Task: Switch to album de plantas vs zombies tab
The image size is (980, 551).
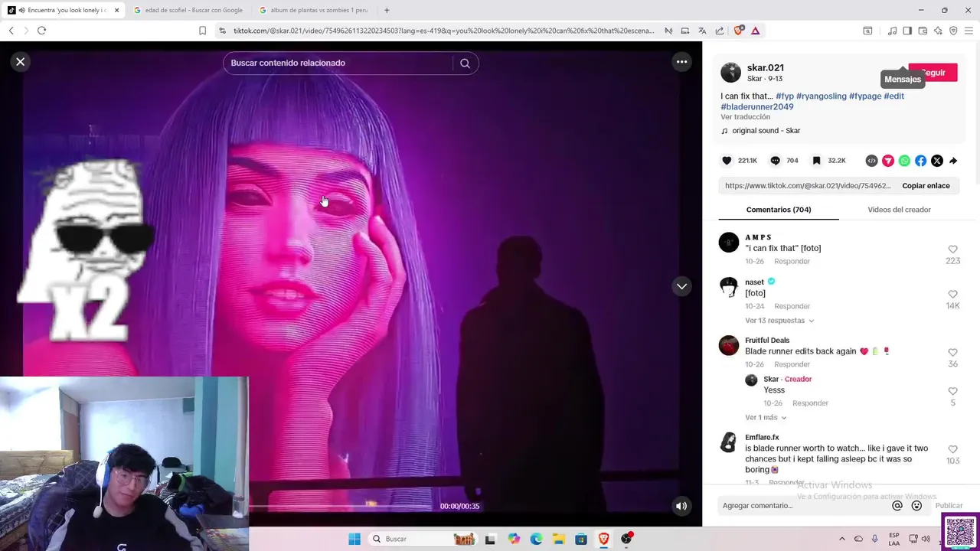Action: pyautogui.click(x=314, y=10)
